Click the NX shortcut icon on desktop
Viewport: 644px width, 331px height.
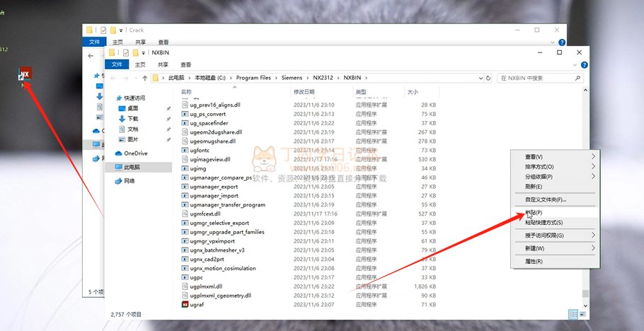tap(25, 74)
